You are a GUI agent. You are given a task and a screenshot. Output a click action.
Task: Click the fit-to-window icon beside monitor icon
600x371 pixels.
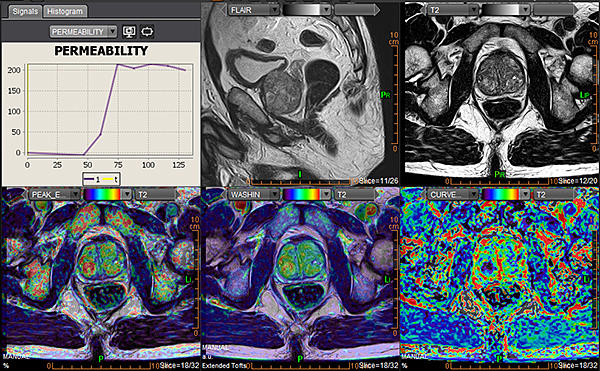pyautogui.click(x=147, y=31)
